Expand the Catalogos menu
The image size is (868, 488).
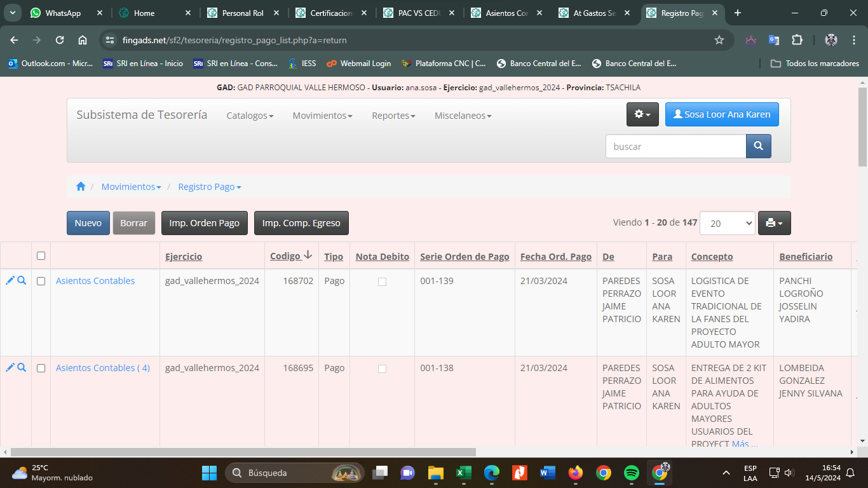pyautogui.click(x=250, y=116)
